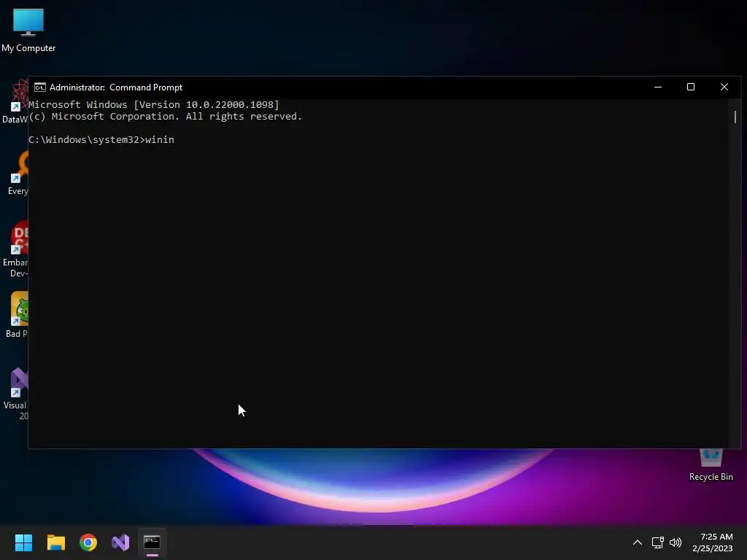Open the Everything desktop shortcut
Viewport: 747px width, 560px height.
point(18,173)
